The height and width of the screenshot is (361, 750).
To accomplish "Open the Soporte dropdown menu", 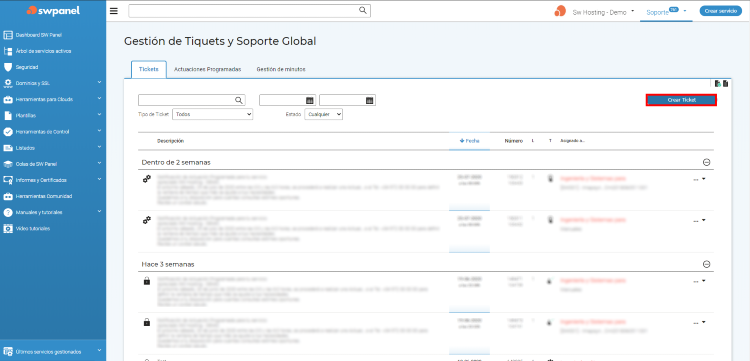I will tap(667, 12).
